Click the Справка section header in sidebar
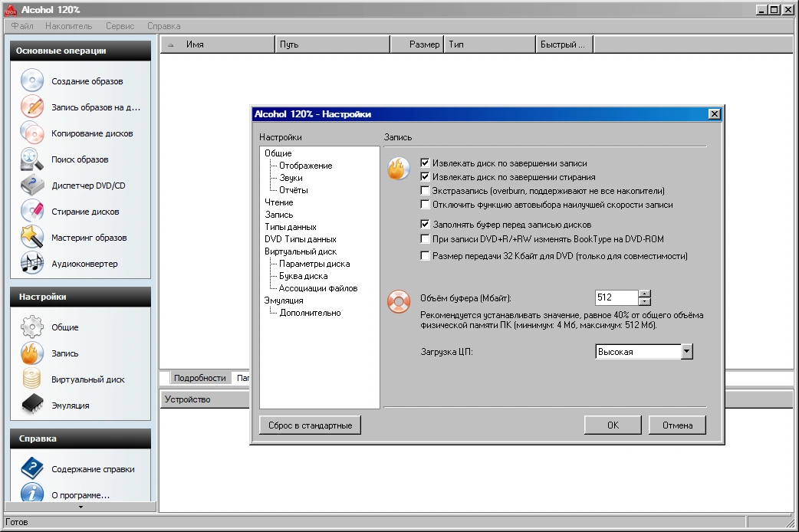The width and height of the screenshot is (799, 532). pyautogui.click(x=81, y=438)
